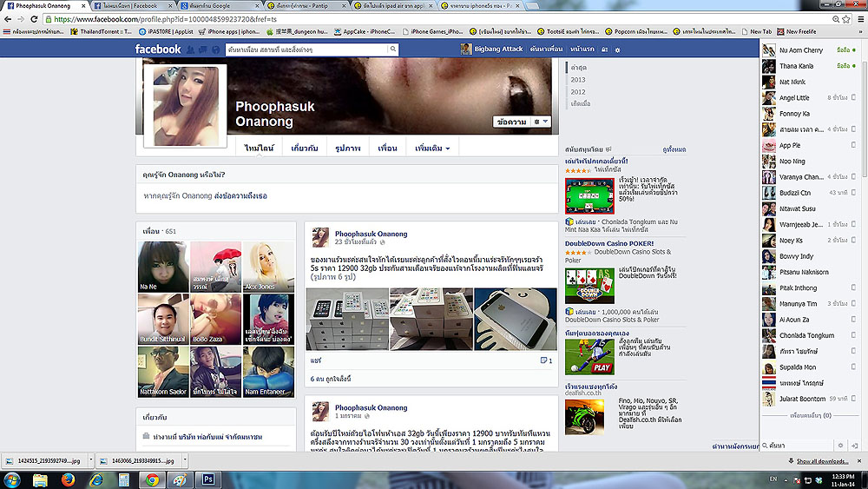Screen dimensions: 868x489
Task: Click Show all downloads link
Action: pyautogui.click(x=822, y=460)
